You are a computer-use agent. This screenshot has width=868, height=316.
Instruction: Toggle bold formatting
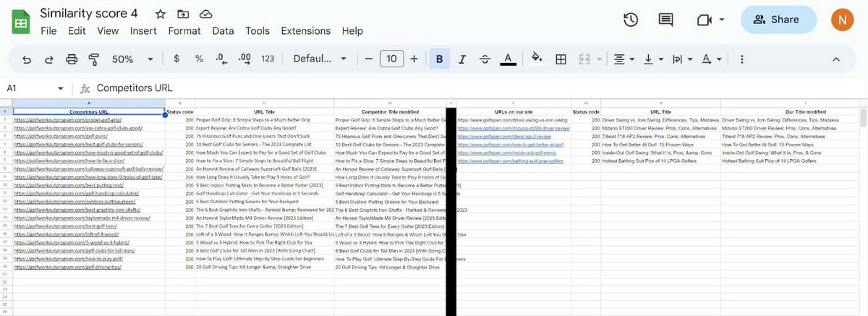439,59
